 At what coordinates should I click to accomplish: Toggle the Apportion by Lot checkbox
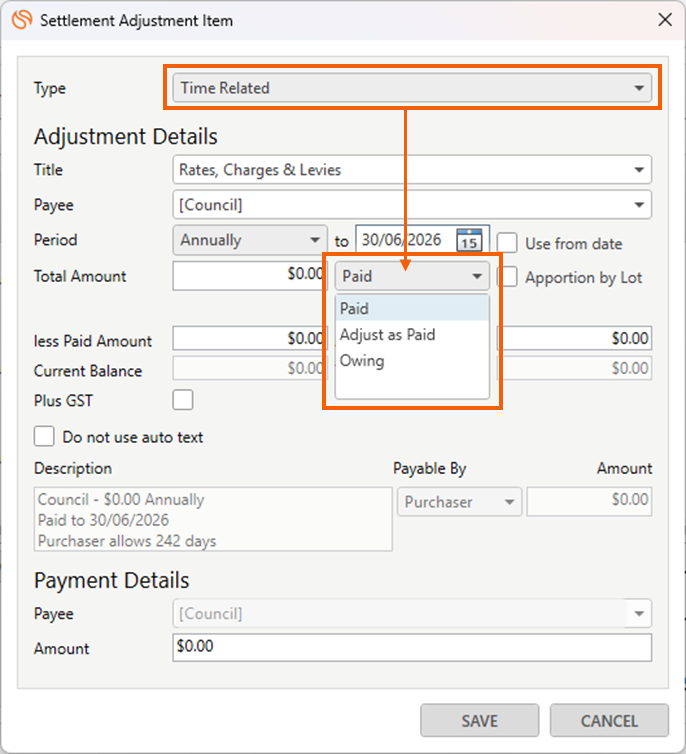pos(508,277)
